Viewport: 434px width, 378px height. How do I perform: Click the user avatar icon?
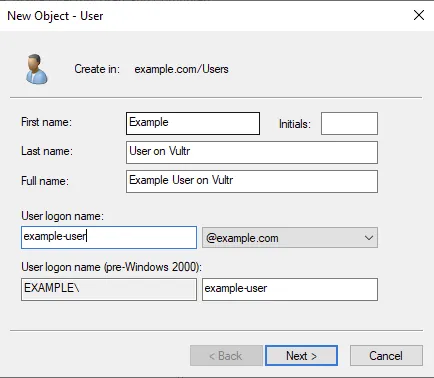click(37, 69)
